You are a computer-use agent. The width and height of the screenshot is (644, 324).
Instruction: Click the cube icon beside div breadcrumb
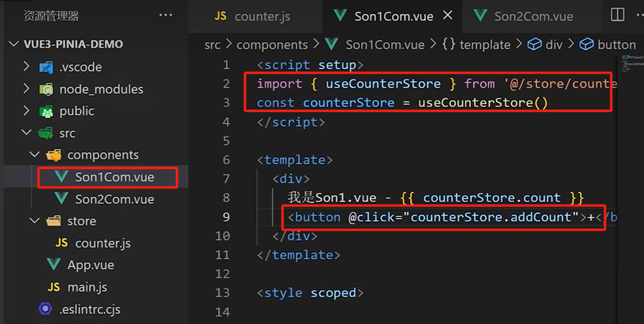tap(535, 44)
